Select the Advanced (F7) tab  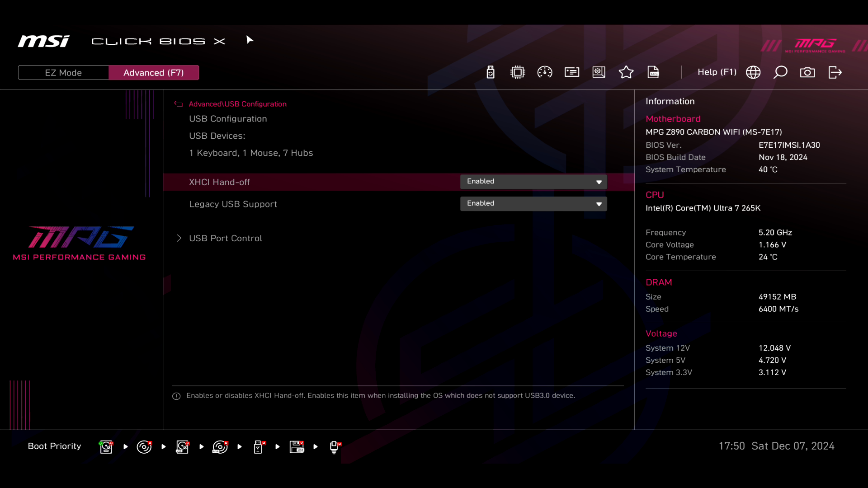[x=154, y=73]
